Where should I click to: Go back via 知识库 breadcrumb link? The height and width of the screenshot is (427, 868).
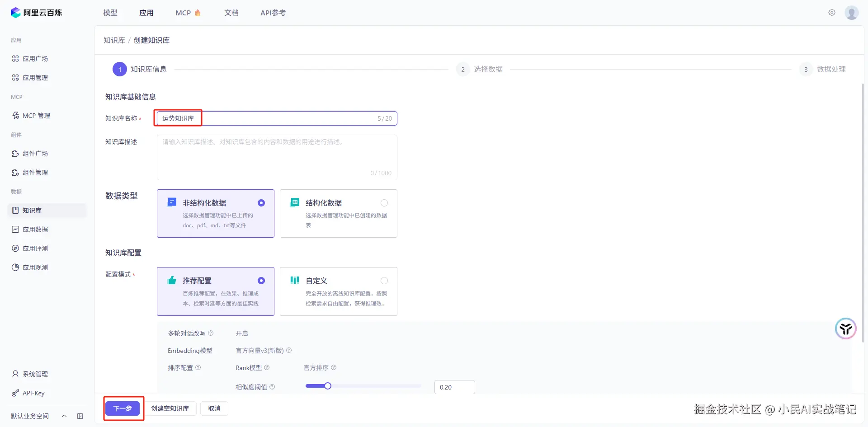pyautogui.click(x=114, y=40)
